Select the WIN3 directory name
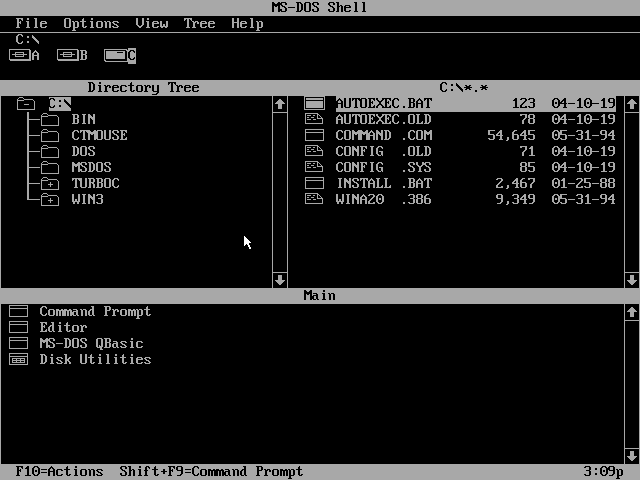The height and width of the screenshot is (480, 640). (88, 199)
